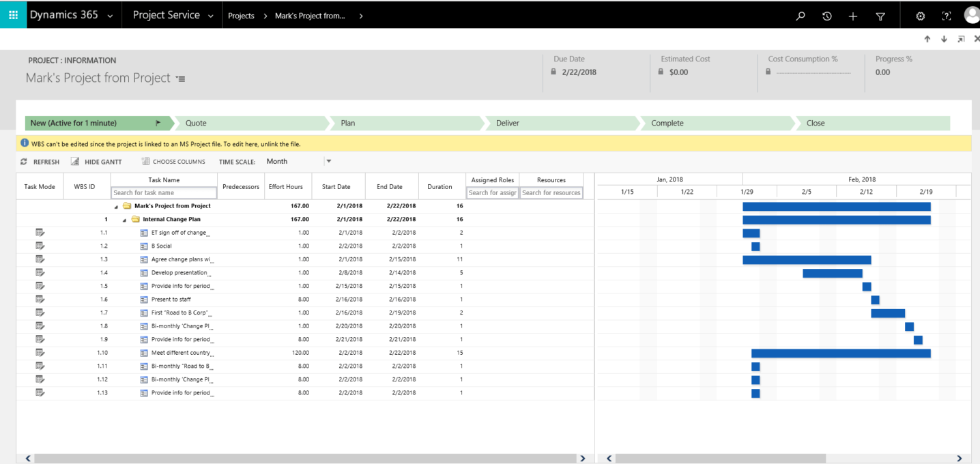Click the pop-out window icon
Screen dimensions: 980x464
click(x=961, y=40)
